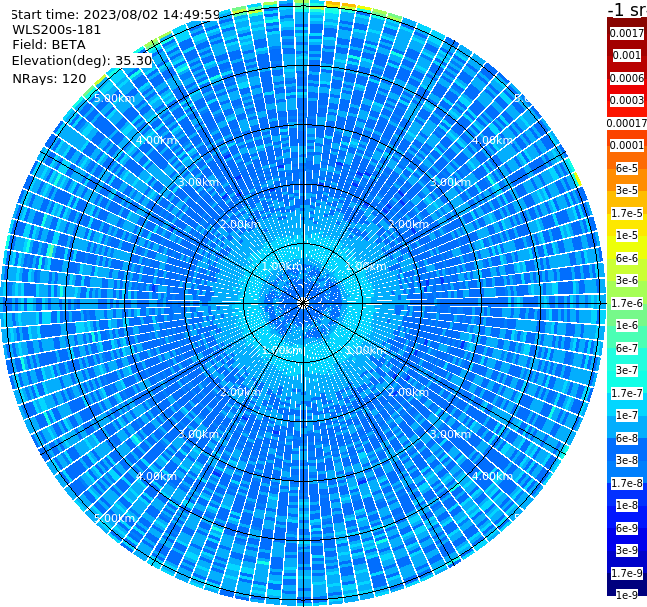Click the 6e-7 colorbar value
Screen dimensions: 647x607
pos(627,348)
